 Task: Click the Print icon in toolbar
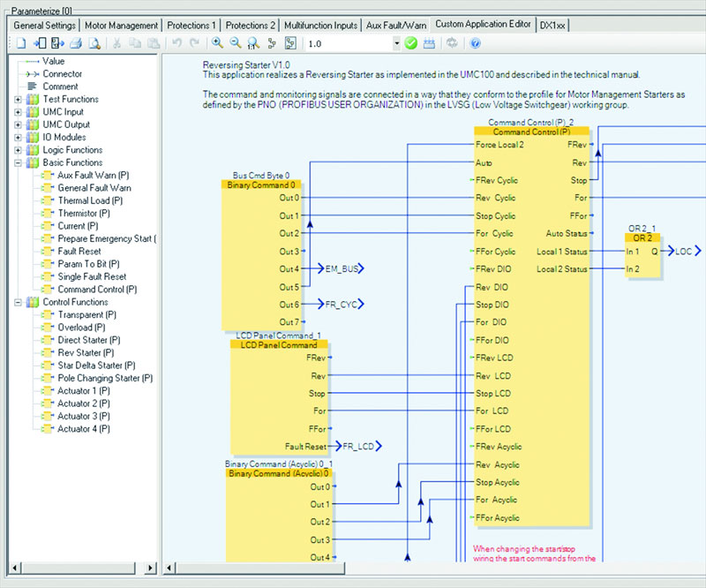76,43
